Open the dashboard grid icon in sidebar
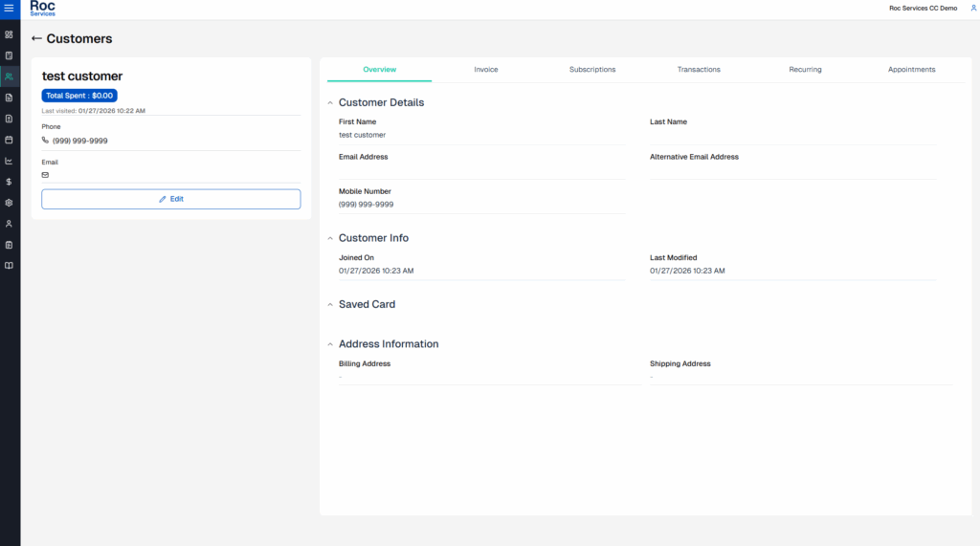The image size is (980, 546). (10, 34)
